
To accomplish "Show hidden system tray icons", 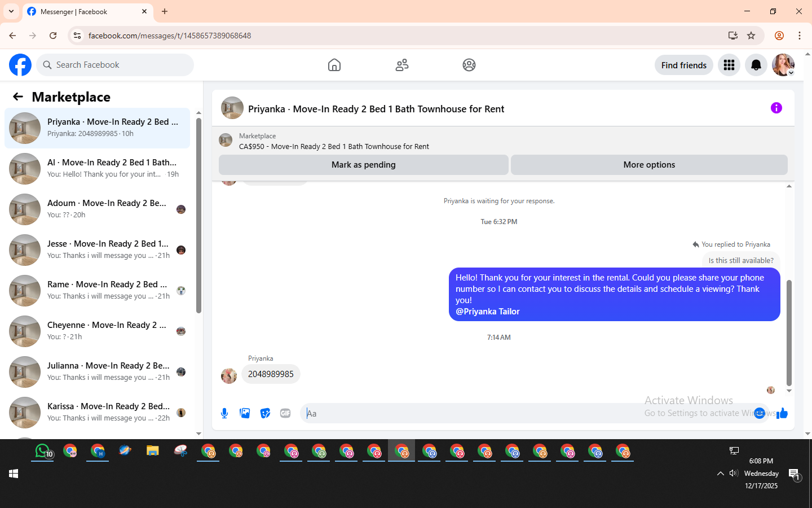I will (x=720, y=474).
